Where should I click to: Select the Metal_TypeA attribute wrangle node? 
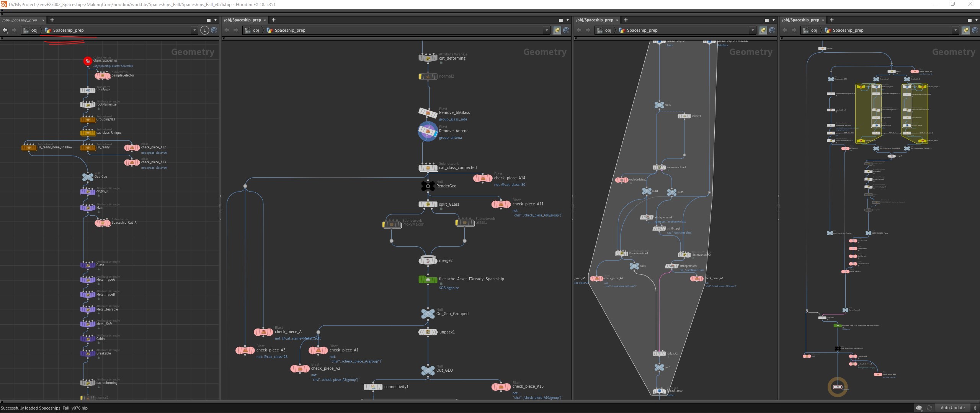[x=88, y=280]
